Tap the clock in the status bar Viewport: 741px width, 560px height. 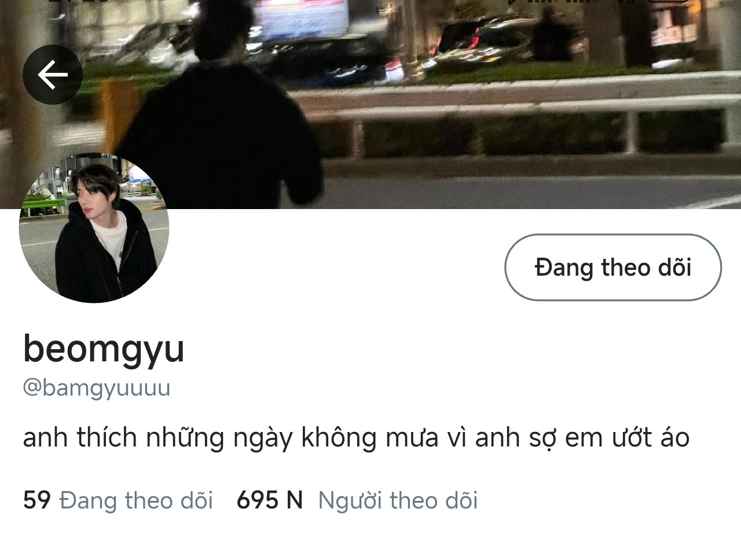(78, 2)
